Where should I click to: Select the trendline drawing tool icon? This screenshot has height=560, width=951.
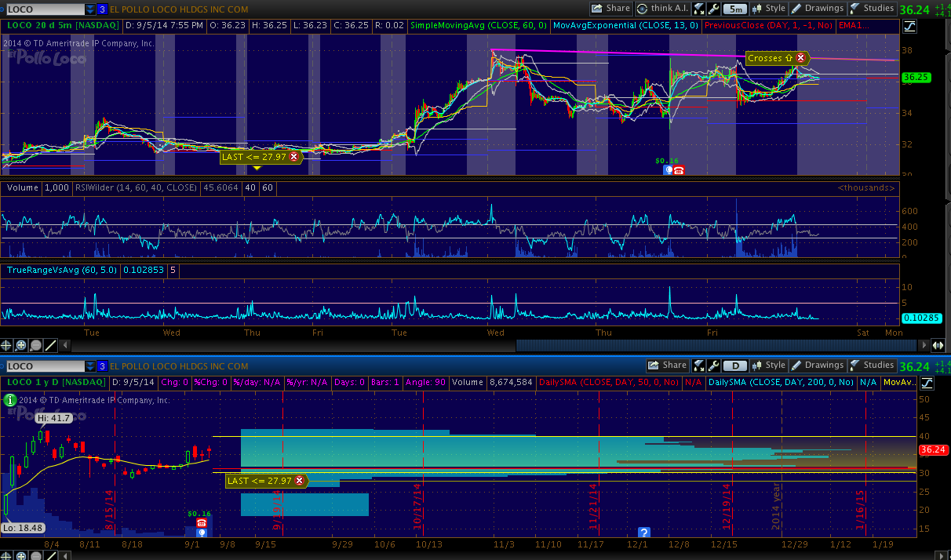pos(50,345)
